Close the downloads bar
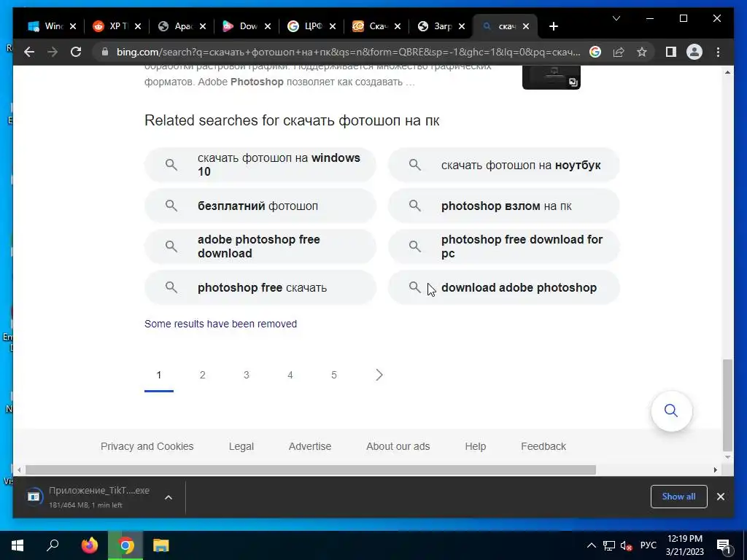Viewport: 747px width, 560px height. [x=721, y=497]
